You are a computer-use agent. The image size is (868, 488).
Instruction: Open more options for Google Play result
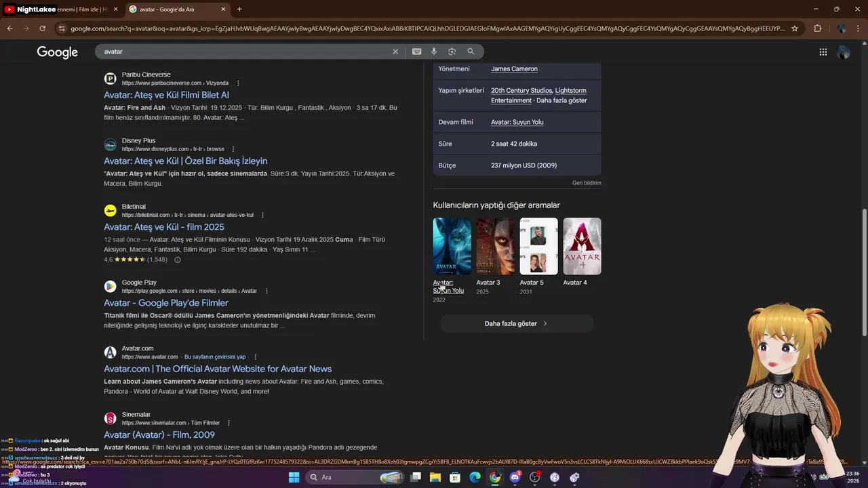[267, 291]
